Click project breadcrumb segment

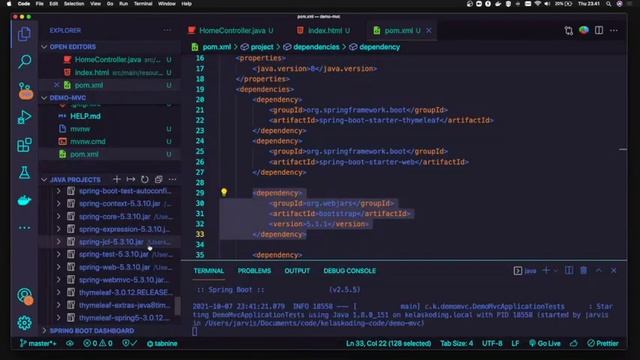257,47
